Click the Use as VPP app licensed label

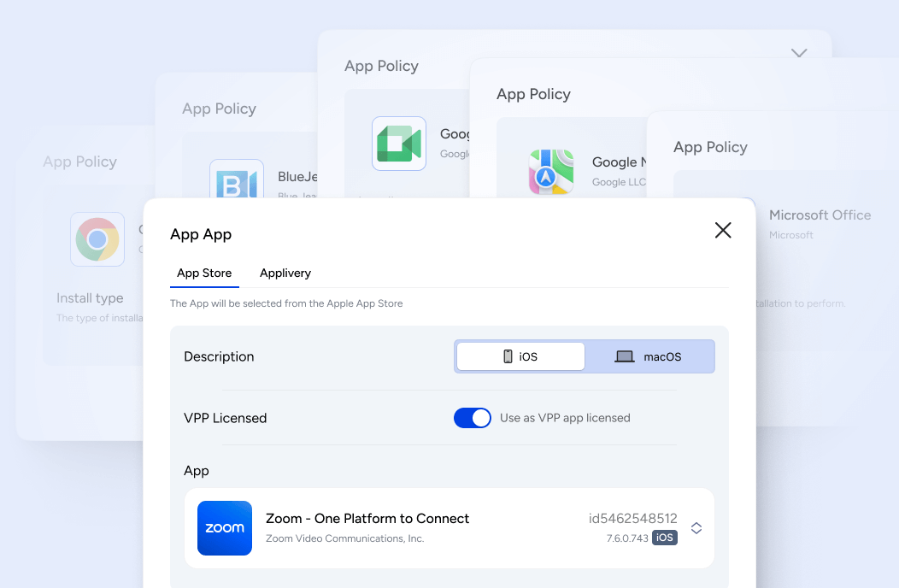tap(565, 418)
